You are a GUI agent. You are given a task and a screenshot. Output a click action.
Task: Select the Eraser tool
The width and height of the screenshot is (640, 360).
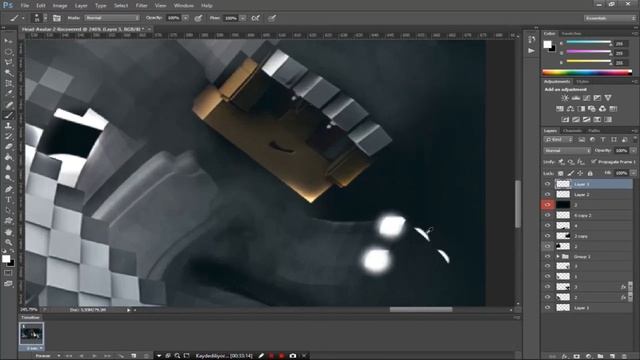[8, 147]
